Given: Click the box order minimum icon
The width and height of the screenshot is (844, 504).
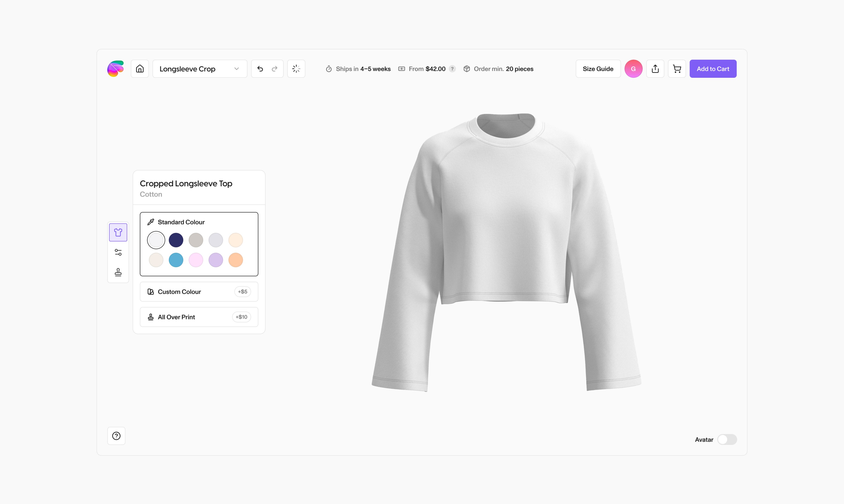Looking at the screenshot, I should [x=467, y=69].
